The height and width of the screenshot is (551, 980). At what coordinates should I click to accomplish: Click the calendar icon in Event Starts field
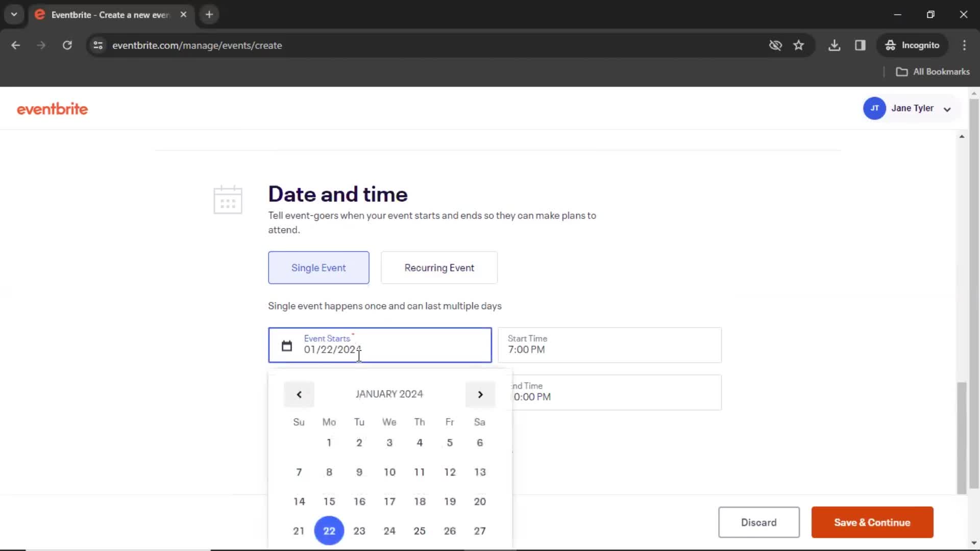[x=286, y=345]
